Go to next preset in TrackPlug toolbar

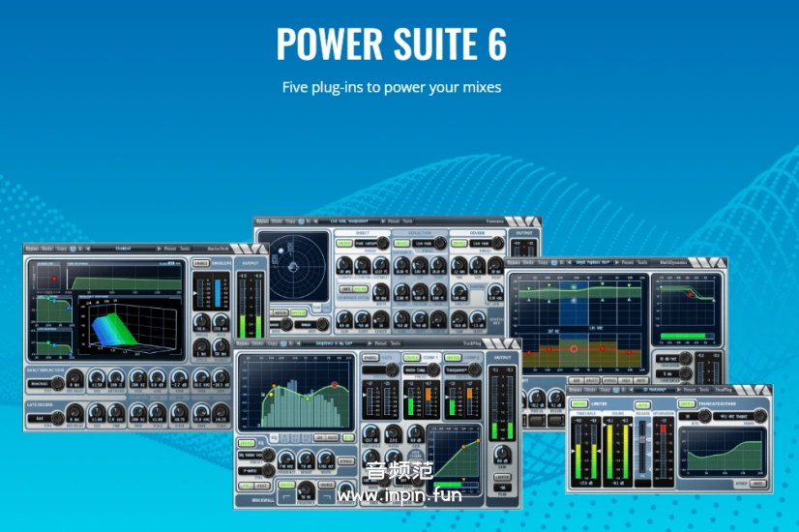pos(370,343)
